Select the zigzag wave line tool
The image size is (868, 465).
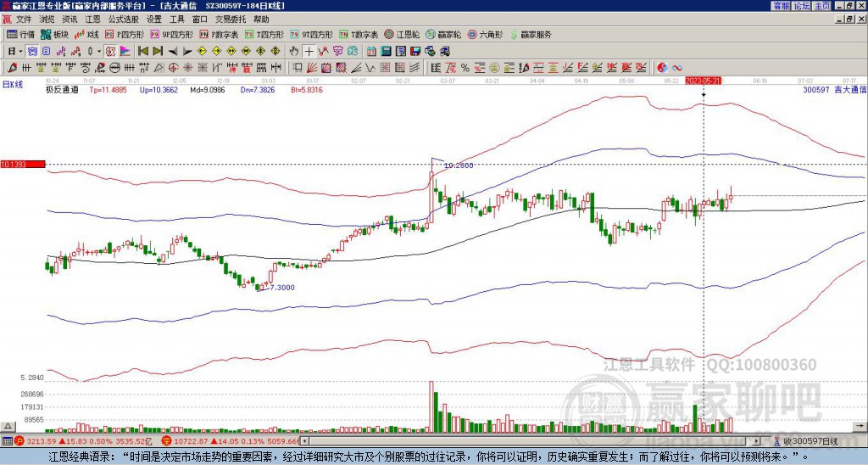pyautogui.click(x=370, y=68)
